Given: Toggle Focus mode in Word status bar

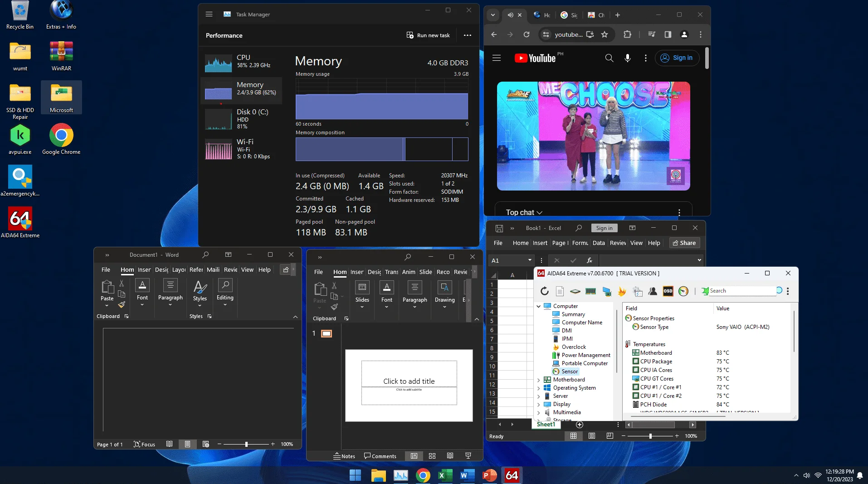Looking at the screenshot, I should [x=144, y=444].
